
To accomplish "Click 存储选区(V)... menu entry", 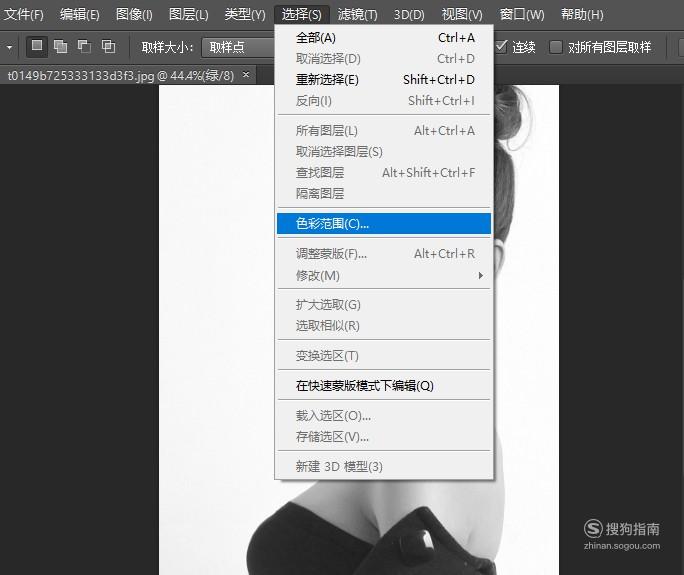I will [x=384, y=437].
